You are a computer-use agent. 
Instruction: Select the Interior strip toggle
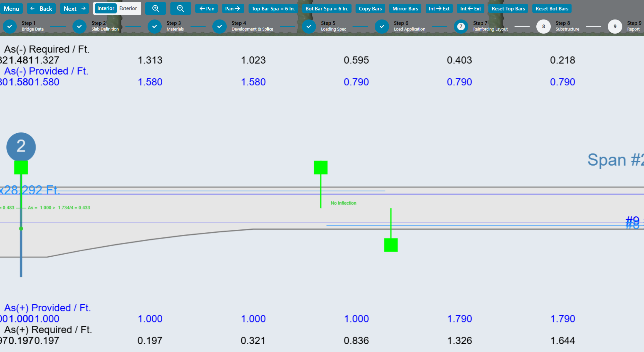click(106, 9)
